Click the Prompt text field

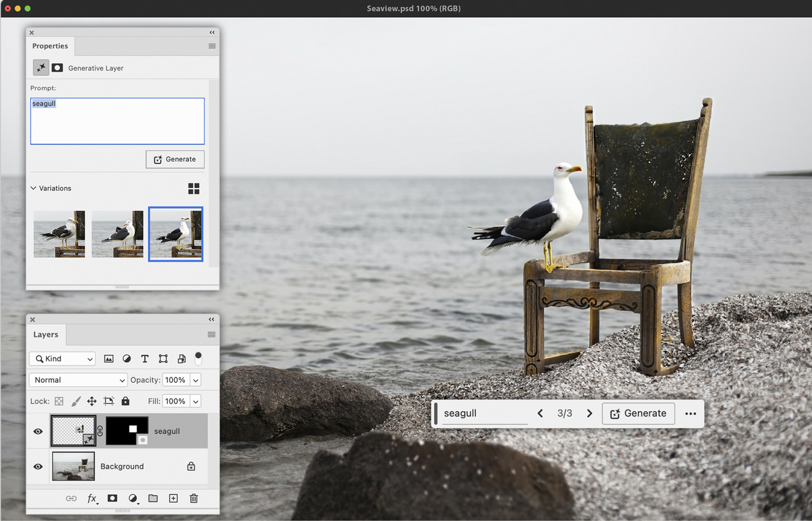118,121
